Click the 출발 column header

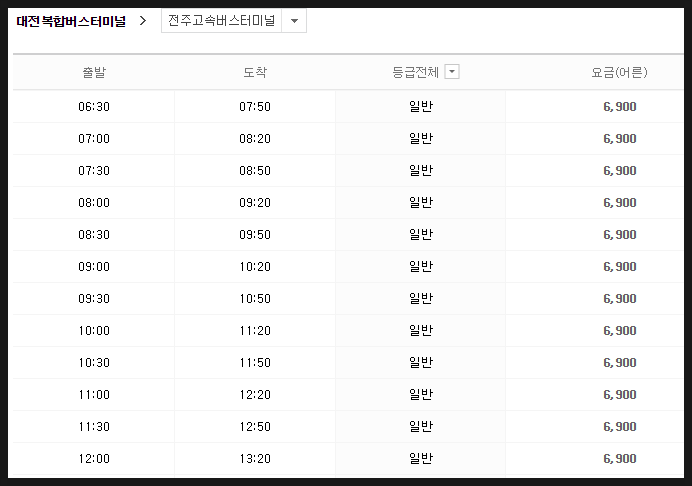pos(94,72)
